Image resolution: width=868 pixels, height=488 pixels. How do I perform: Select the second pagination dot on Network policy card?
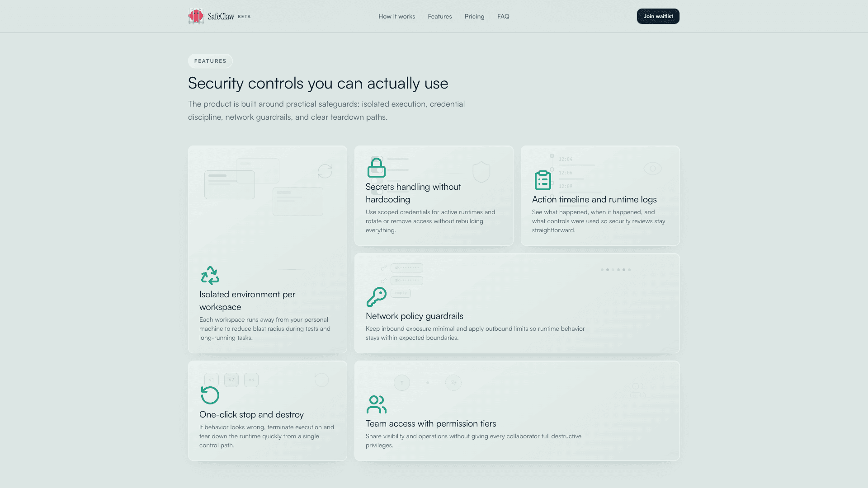point(607,269)
